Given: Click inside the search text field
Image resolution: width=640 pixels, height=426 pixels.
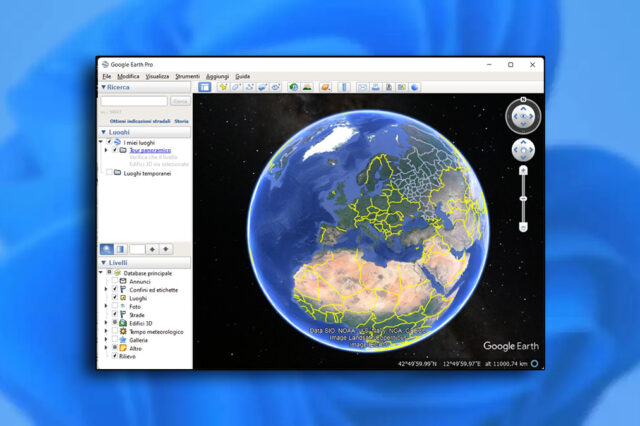Looking at the screenshot, I should tap(134, 101).
